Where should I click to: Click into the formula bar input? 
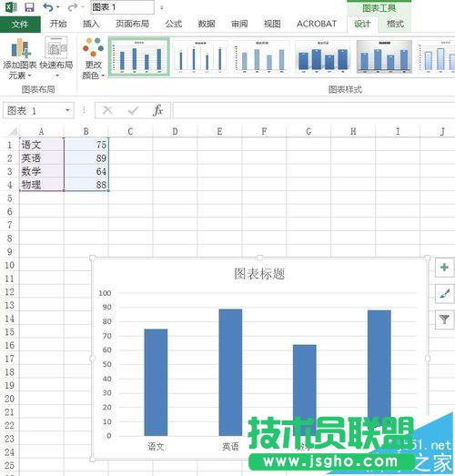point(314,110)
